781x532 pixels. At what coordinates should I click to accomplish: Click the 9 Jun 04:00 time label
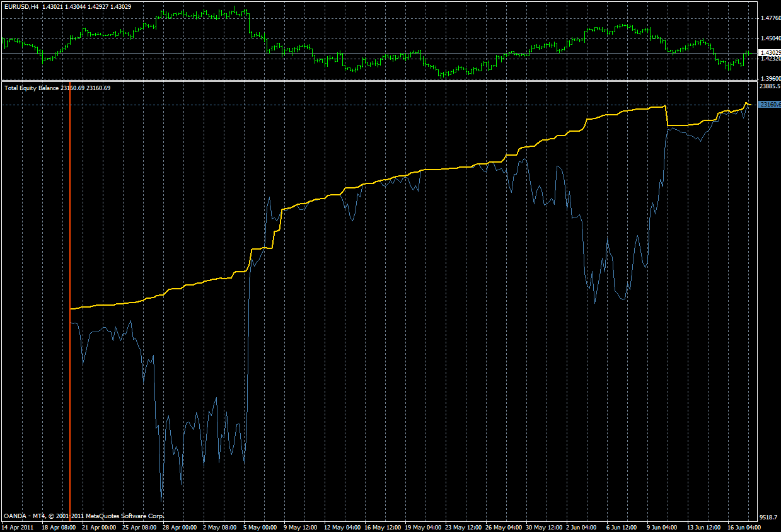tap(662, 527)
